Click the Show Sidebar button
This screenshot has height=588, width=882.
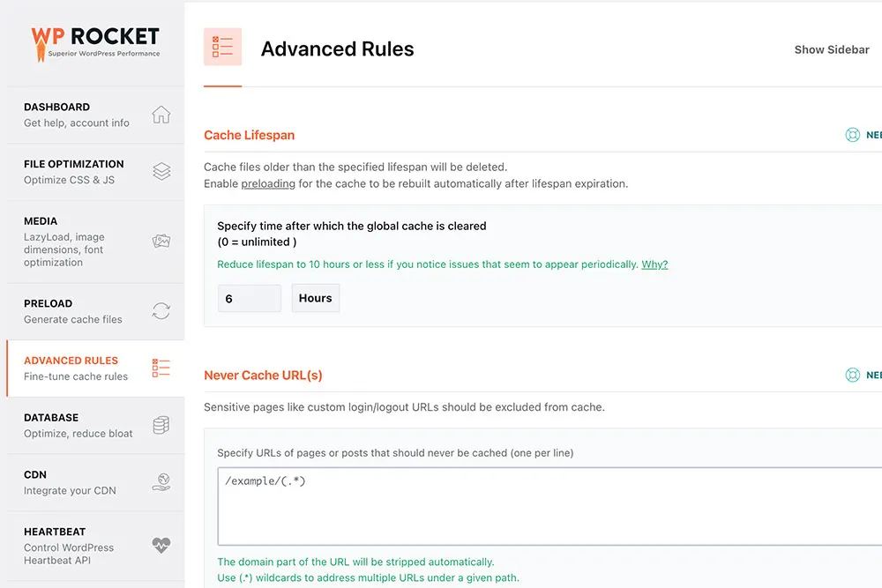pos(832,49)
